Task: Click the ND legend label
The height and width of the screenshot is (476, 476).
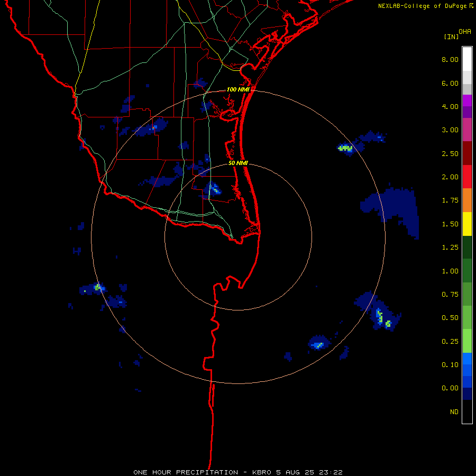Action: click(x=454, y=412)
